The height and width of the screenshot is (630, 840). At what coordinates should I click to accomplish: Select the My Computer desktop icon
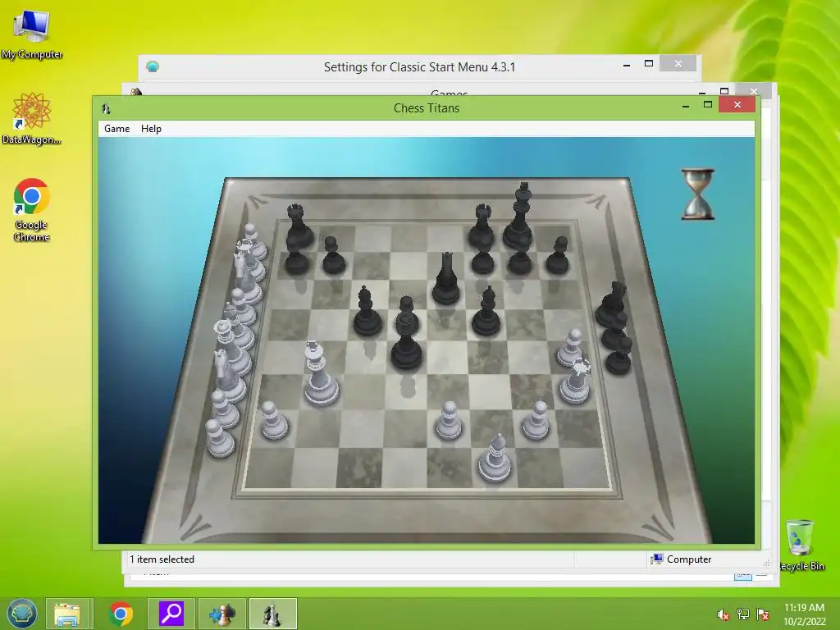coord(32,34)
